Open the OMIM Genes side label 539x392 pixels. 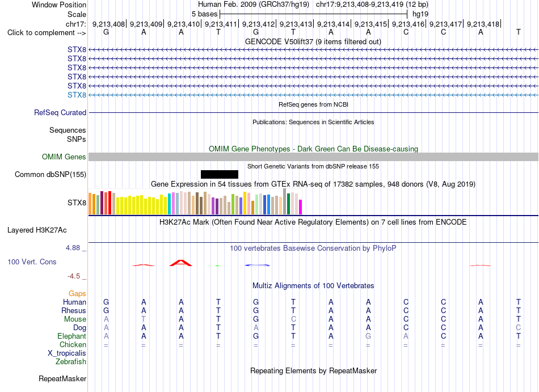[64, 157]
